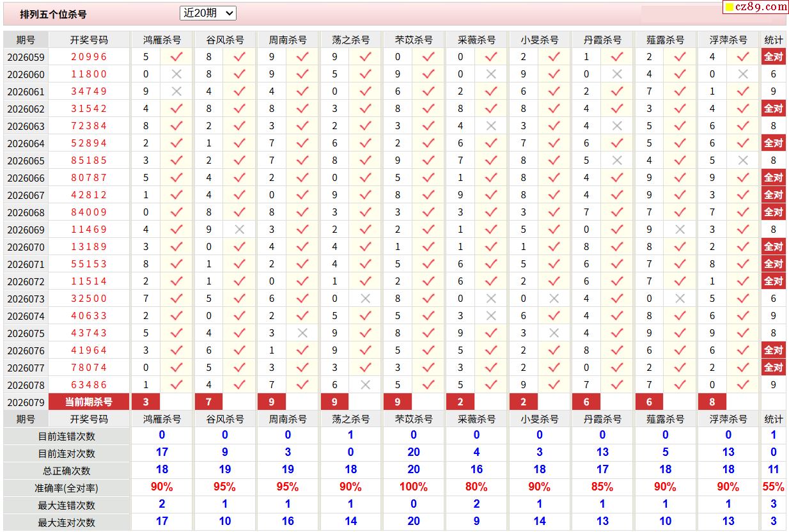Viewport: 789px width, 532px height.
Task: Click the bottom 小旻杀号 column header
Action: tap(540, 419)
